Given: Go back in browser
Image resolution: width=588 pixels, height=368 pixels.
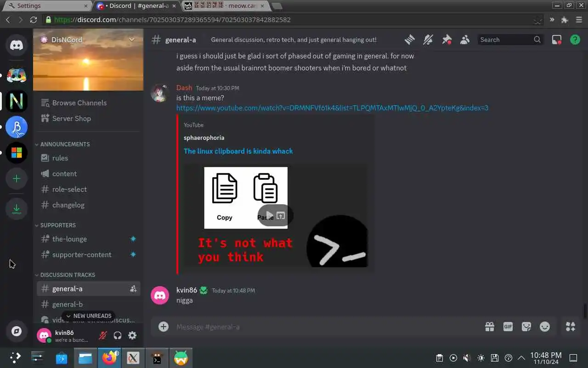Looking at the screenshot, I should point(8,20).
